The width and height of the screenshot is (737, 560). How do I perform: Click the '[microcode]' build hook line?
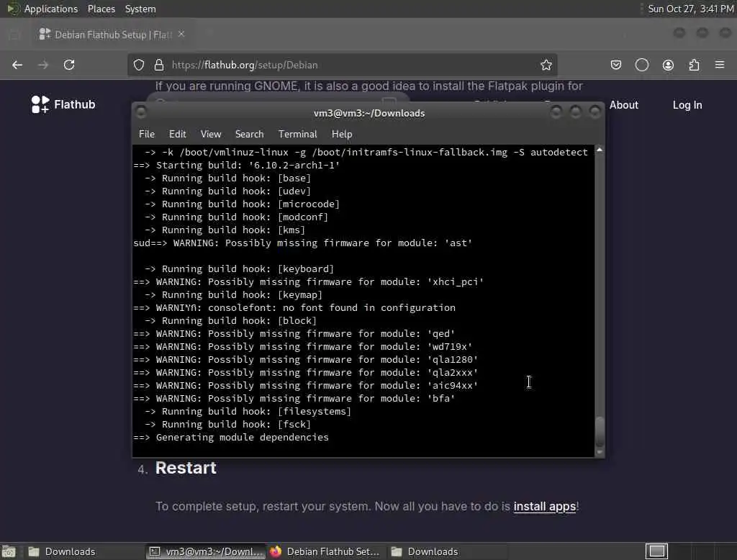[x=242, y=204]
